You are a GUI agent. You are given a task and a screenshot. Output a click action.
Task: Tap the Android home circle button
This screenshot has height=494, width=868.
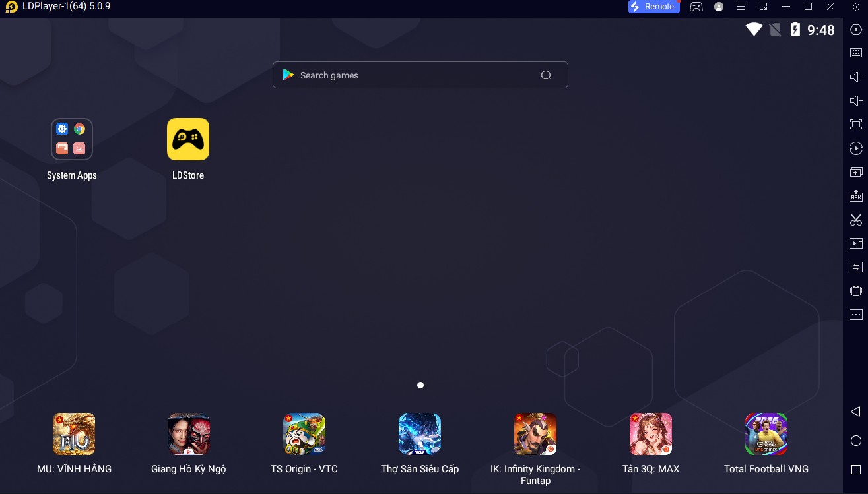[856, 441]
